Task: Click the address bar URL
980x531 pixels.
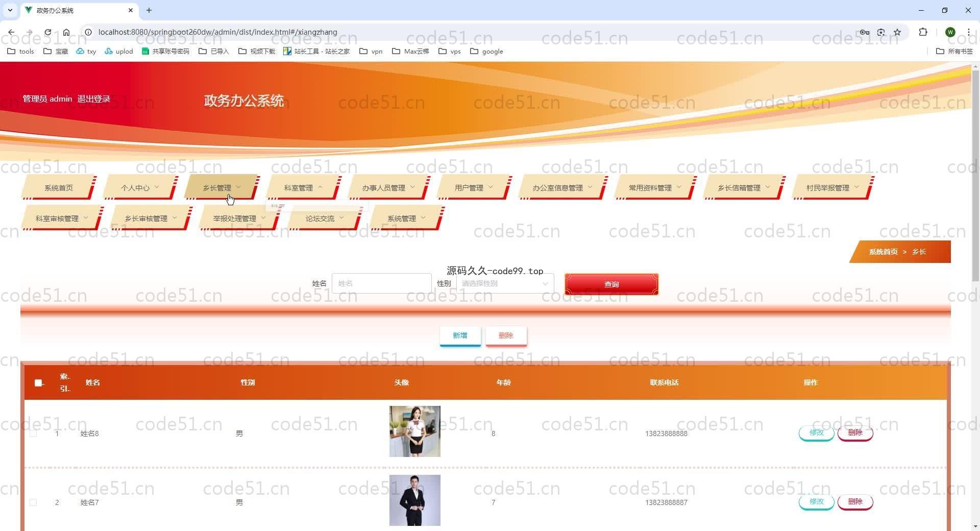Action: tap(218, 32)
